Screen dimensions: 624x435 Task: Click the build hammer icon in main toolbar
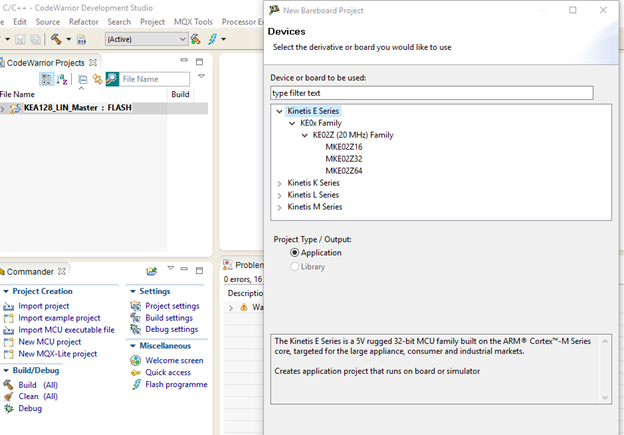point(56,39)
